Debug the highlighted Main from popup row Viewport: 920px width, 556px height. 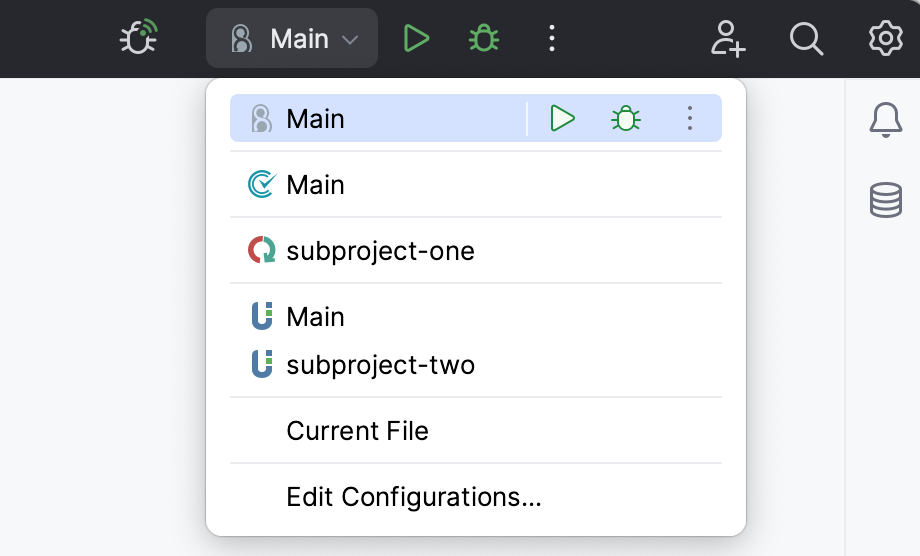point(626,119)
